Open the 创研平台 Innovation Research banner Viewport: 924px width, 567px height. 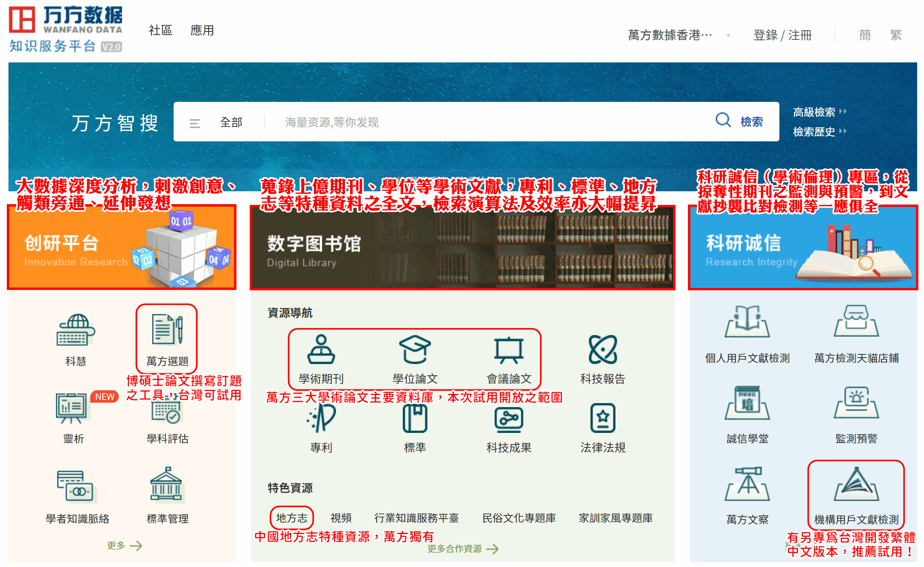coord(122,247)
